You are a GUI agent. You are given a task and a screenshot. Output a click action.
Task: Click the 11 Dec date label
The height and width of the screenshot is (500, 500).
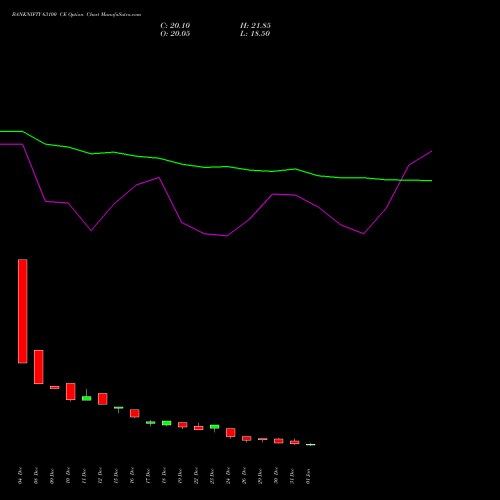84,476
